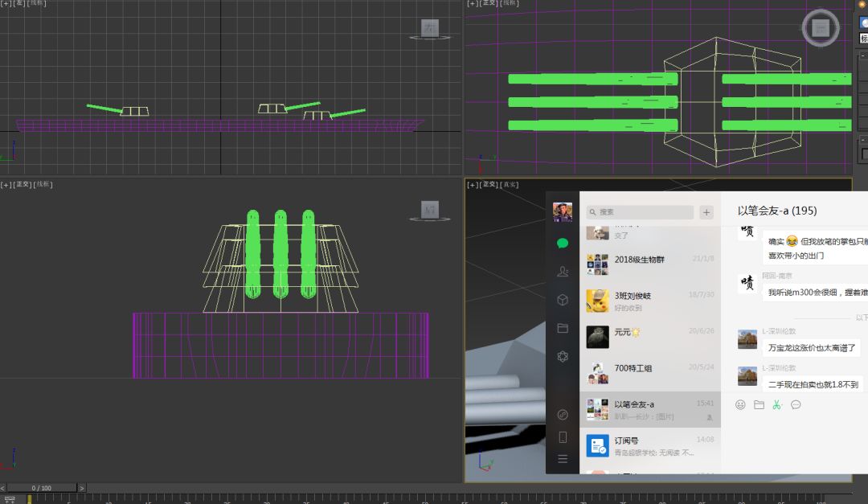Image resolution: width=868 pixels, height=504 pixels.
Task: Open WeChat Contacts icon in sidebar
Action: (x=563, y=272)
